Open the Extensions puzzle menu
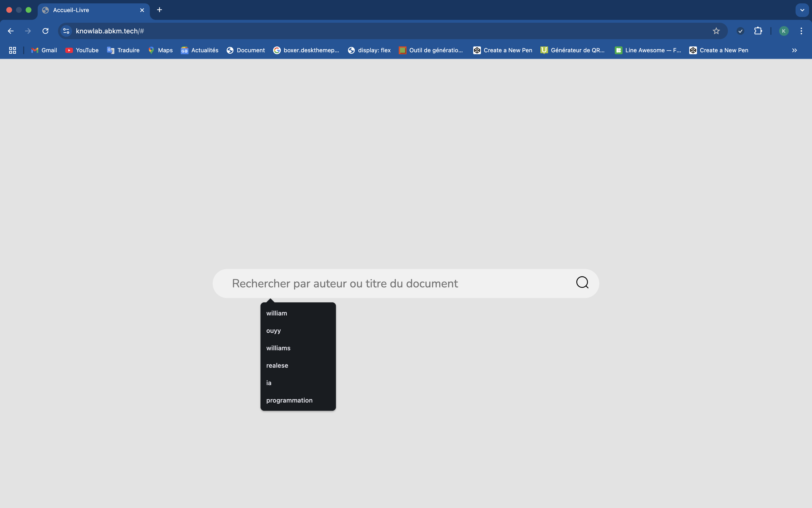Image resolution: width=812 pixels, height=508 pixels. click(x=758, y=31)
